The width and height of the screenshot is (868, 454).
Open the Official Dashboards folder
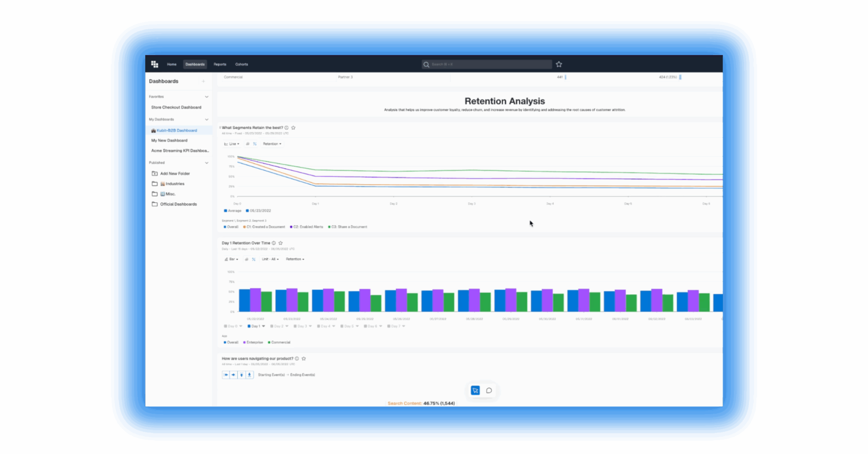(x=178, y=204)
